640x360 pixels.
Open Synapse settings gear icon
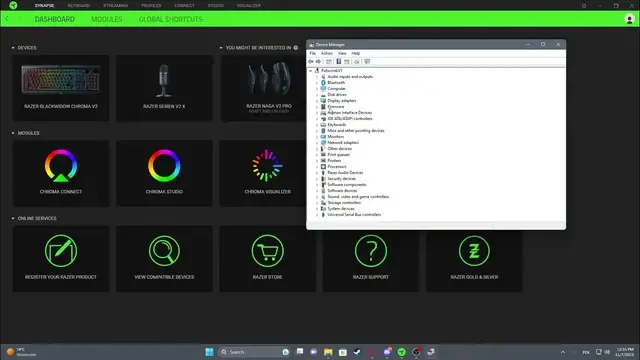584,6
